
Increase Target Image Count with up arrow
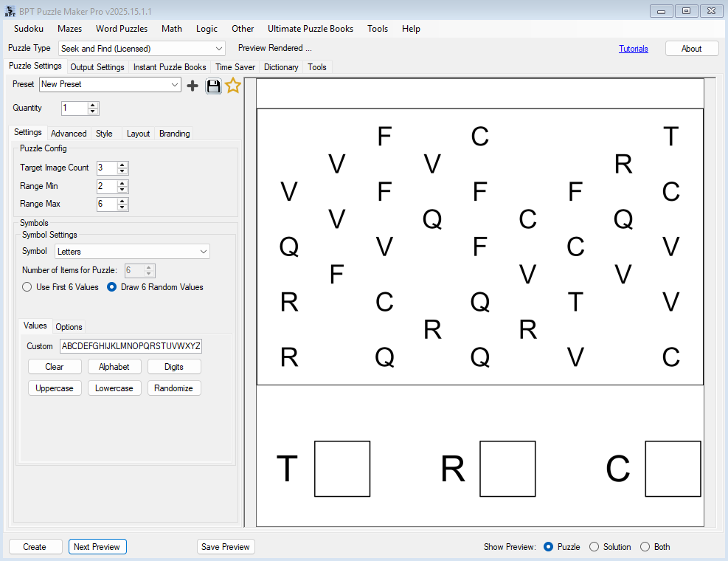point(122,165)
